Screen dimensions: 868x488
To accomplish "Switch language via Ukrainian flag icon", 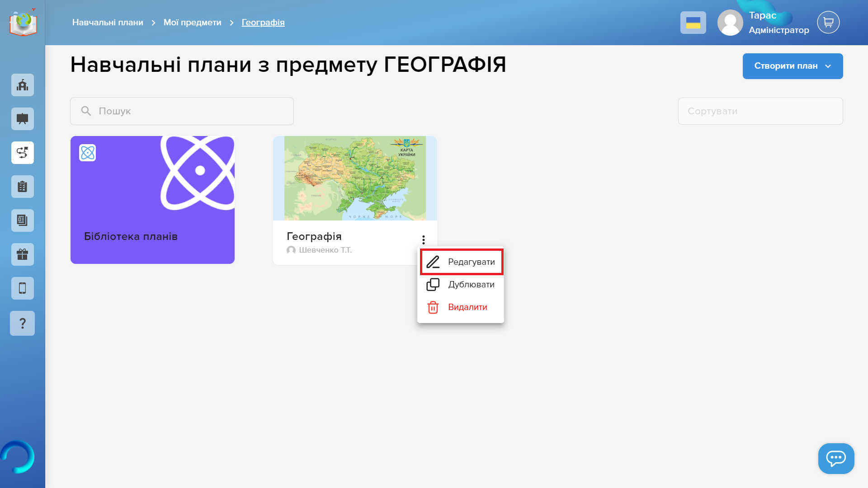I will tap(693, 23).
